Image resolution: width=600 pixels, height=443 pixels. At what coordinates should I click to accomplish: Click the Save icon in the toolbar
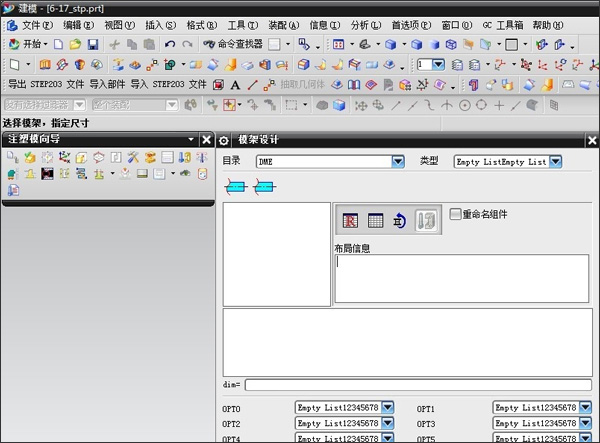pyautogui.click(x=92, y=44)
